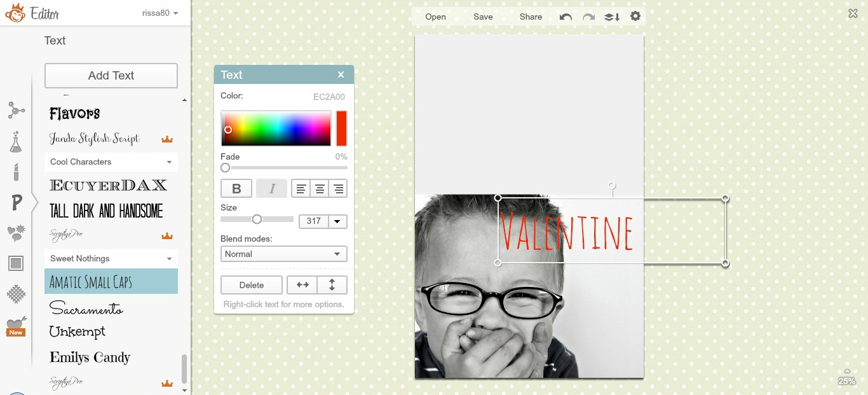This screenshot has width=868, height=395.
Task: Align text to the right
Action: click(338, 188)
